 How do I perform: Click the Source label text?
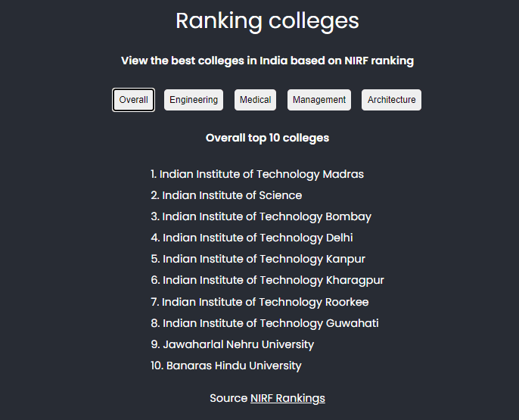(x=228, y=398)
